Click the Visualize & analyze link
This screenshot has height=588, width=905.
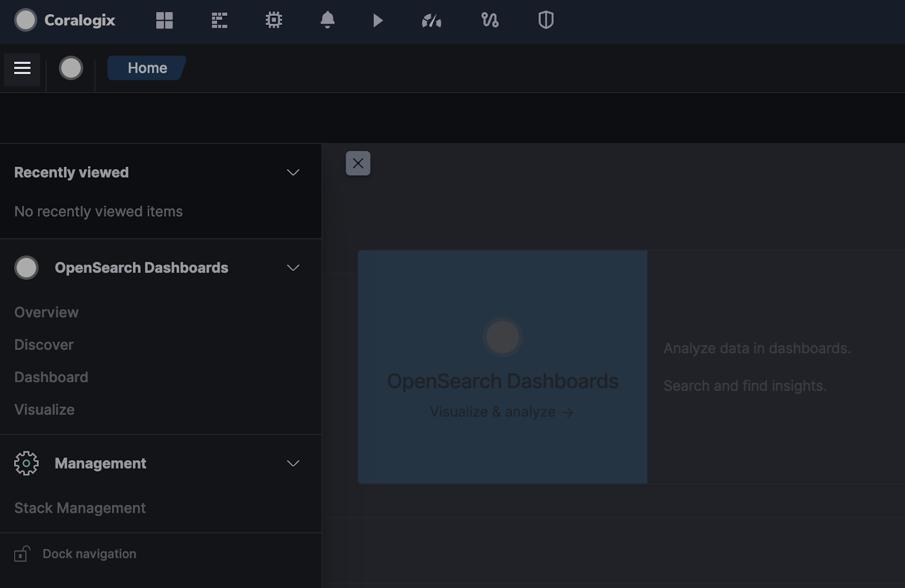point(502,412)
